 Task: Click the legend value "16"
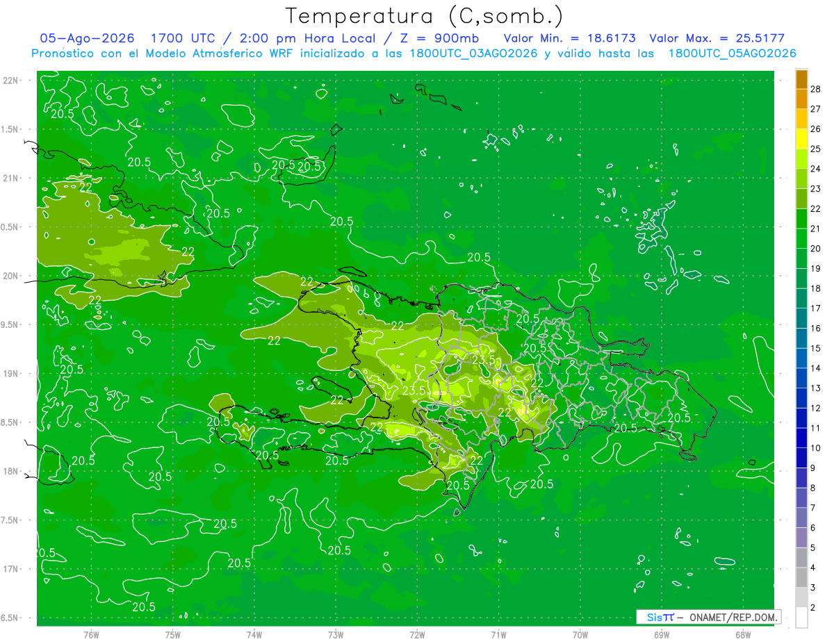tap(816, 328)
